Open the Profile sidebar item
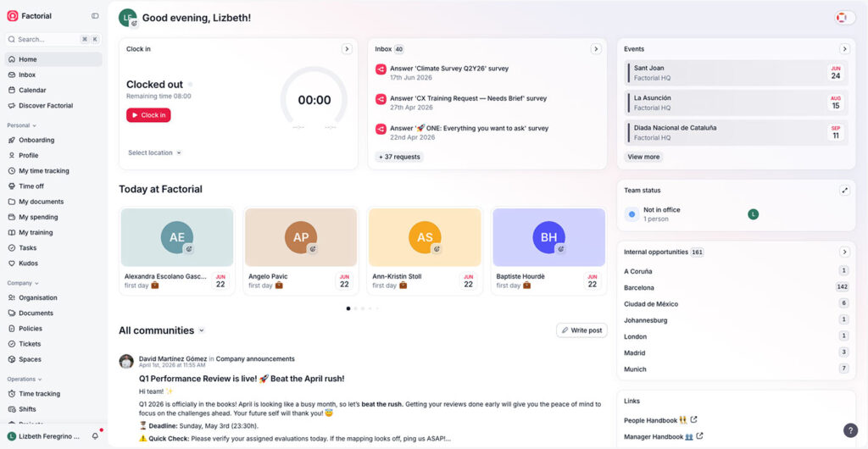Viewport: 868px width, 449px height. pyautogui.click(x=53, y=155)
